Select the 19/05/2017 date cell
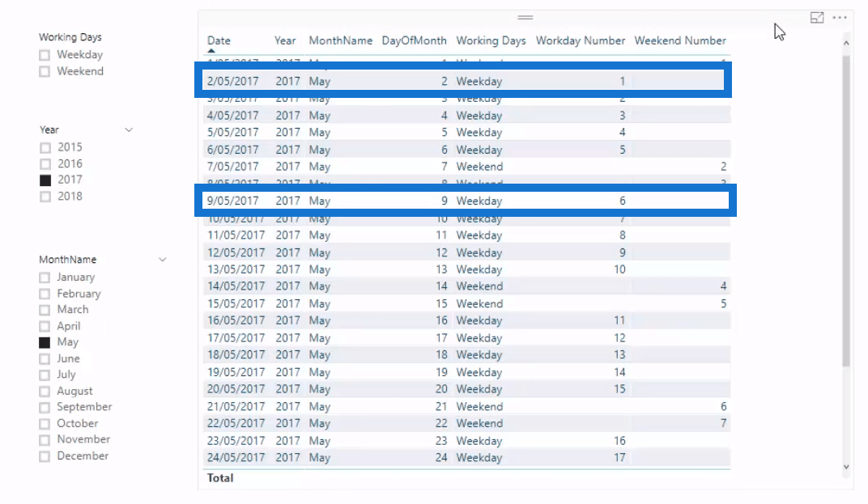 click(236, 372)
